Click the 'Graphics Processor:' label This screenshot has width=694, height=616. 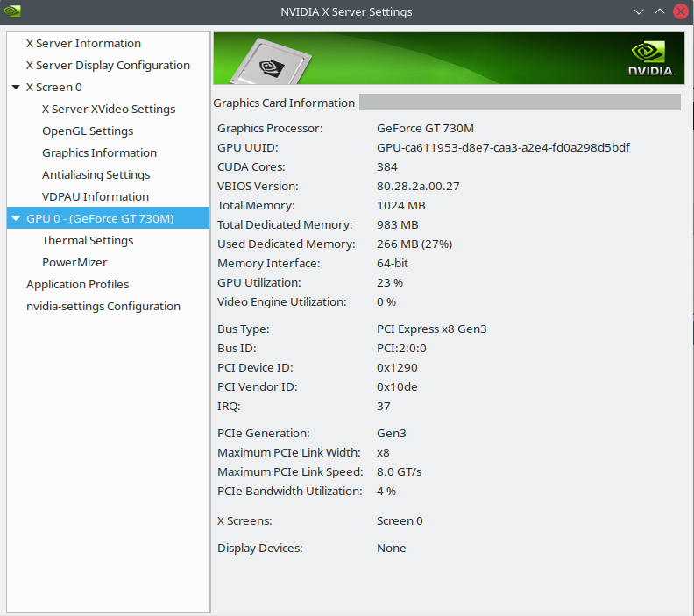coord(270,128)
